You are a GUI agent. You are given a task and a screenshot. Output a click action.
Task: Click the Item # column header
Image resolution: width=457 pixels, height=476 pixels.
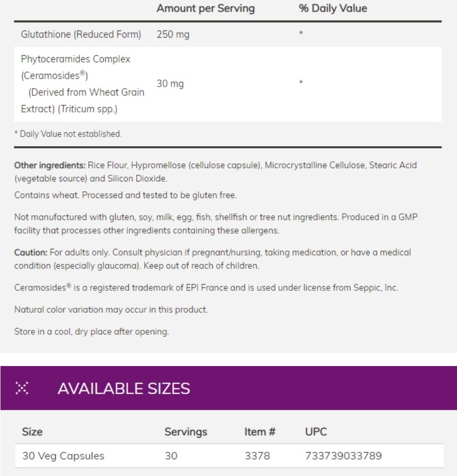pos(260,432)
